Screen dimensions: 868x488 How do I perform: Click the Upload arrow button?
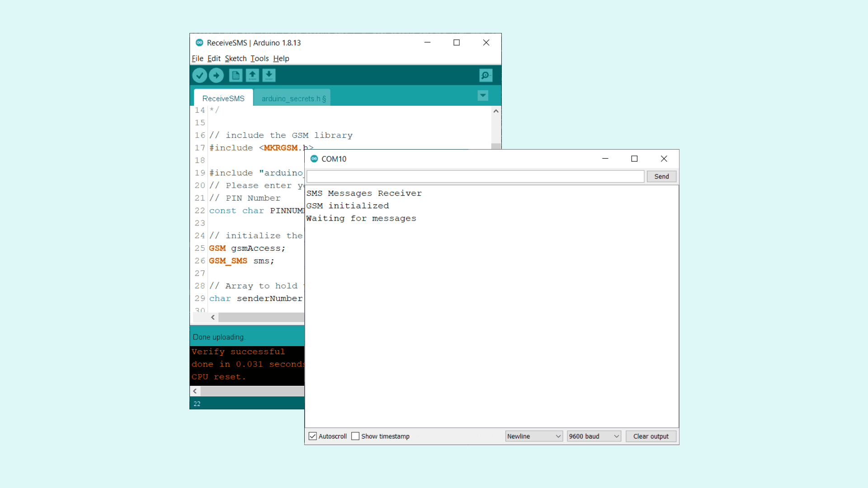pos(216,75)
